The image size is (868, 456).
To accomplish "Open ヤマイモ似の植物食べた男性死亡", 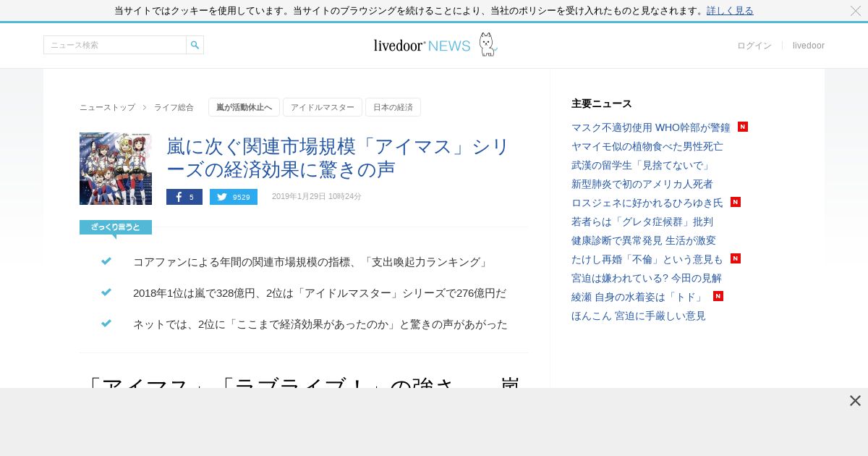I will [x=647, y=146].
